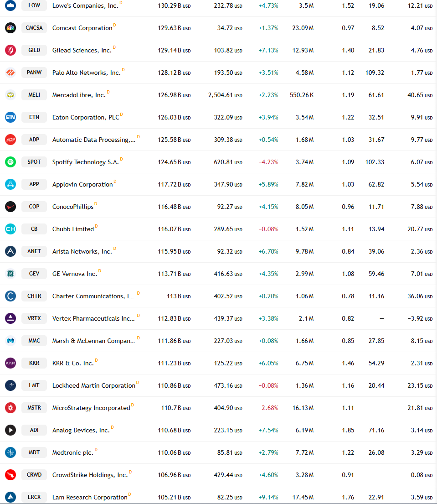
Task: Click Palo Alto P/E value 109.32
Action: pyautogui.click(x=375, y=73)
